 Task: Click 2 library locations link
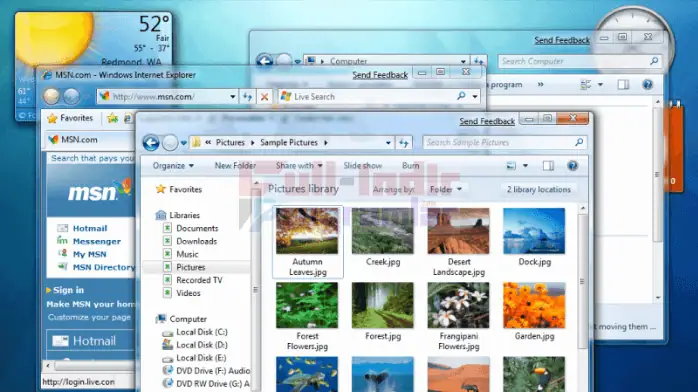click(539, 190)
